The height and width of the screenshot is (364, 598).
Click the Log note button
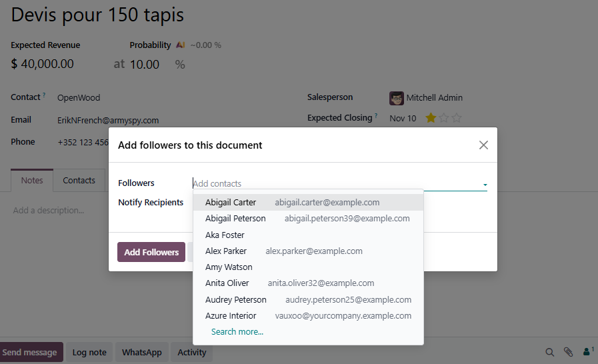tap(89, 353)
